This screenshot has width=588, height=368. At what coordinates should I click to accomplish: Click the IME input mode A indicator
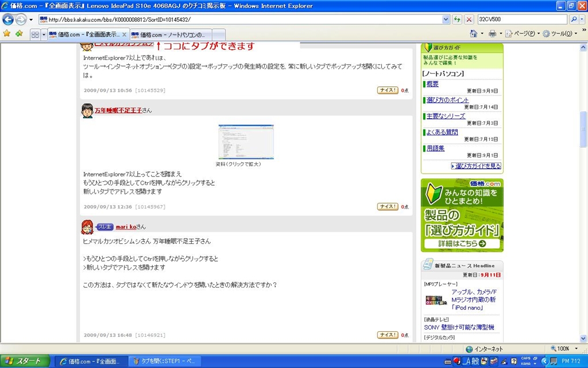tap(467, 362)
